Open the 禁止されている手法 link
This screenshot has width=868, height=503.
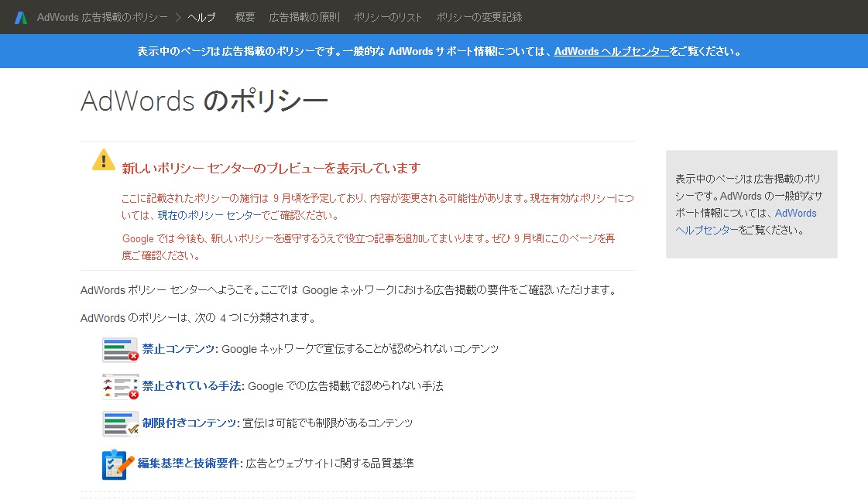[x=191, y=385]
